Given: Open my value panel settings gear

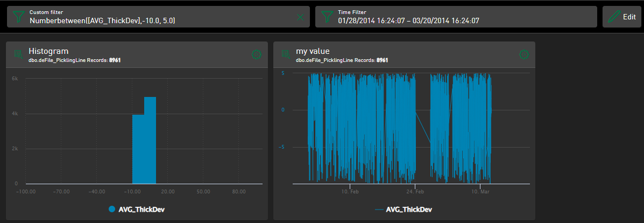Looking at the screenshot, I should pos(523,54).
